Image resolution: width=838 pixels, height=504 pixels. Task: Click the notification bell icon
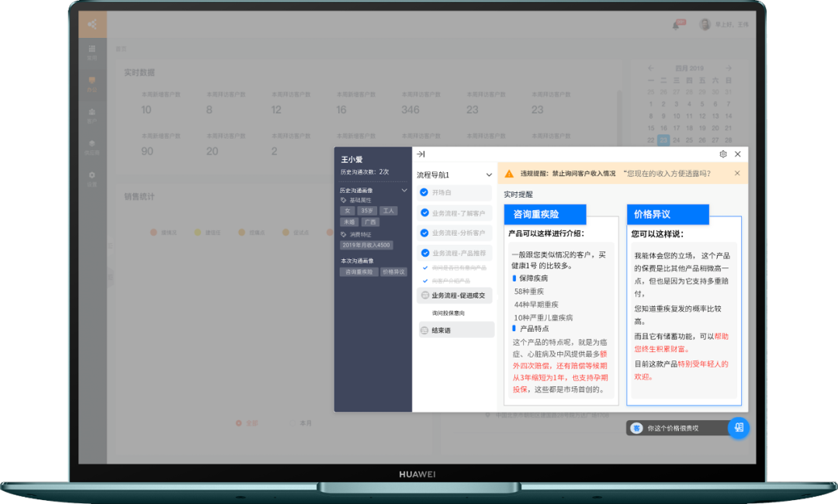click(x=676, y=25)
